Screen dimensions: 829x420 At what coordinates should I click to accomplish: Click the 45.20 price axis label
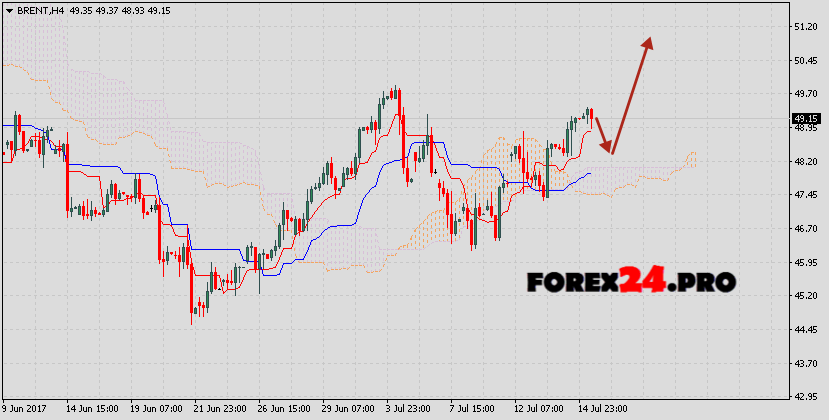pos(806,296)
